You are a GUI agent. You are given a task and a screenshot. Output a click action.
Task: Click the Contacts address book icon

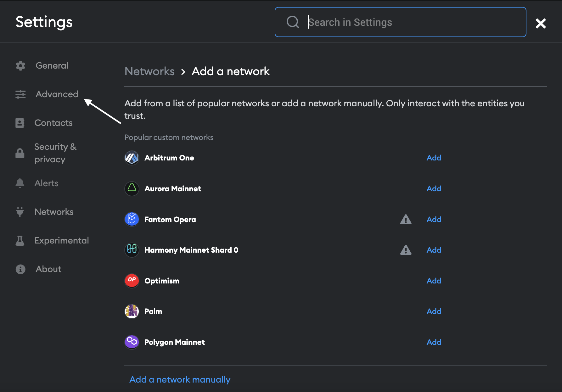coord(20,123)
